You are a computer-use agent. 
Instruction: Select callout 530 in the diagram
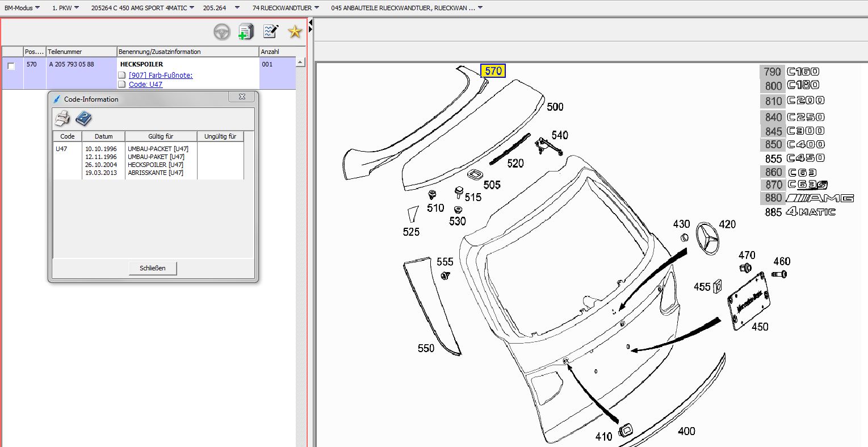point(458,222)
